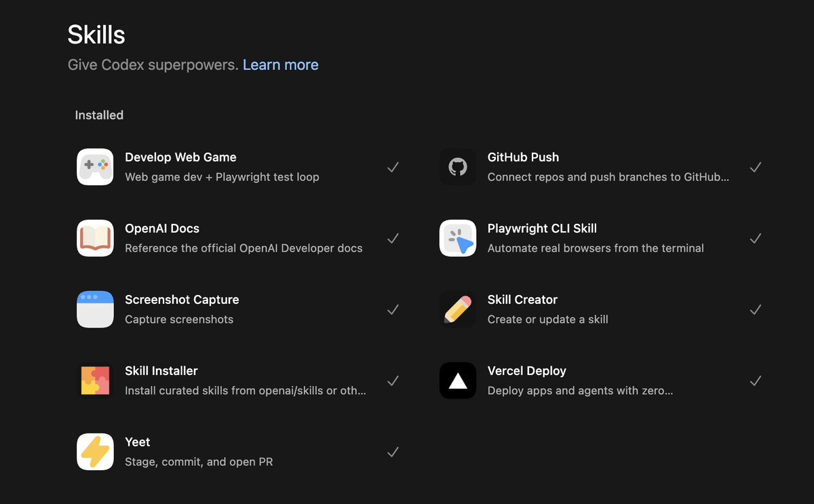The width and height of the screenshot is (814, 504).
Task: Click the Skill Installer puzzle icon
Action: point(95,381)
